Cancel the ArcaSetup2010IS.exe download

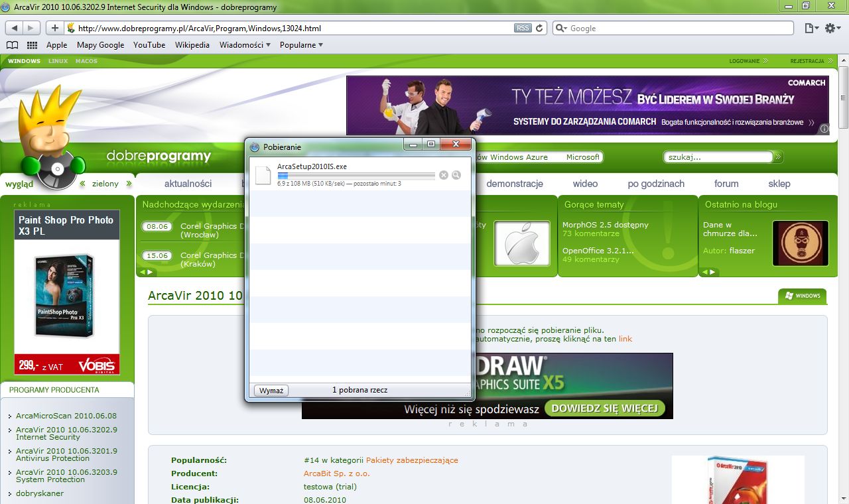point(444,175)
